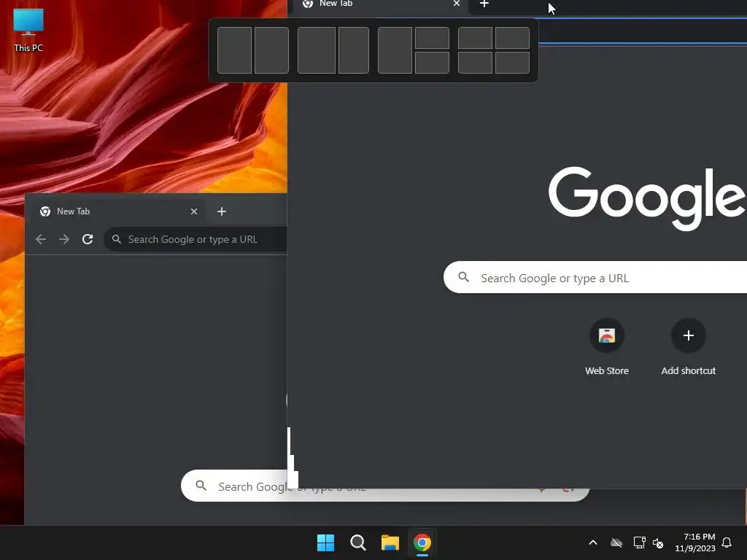The image size is (747, 560).
Task: Open Windows Start menu
Action: coord(326,542)
